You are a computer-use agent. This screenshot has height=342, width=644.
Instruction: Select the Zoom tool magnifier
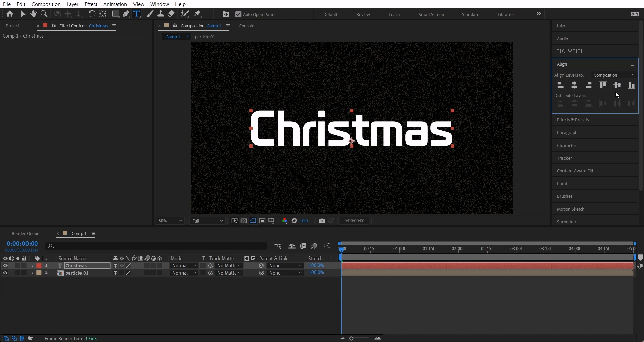tap(44, 14)
